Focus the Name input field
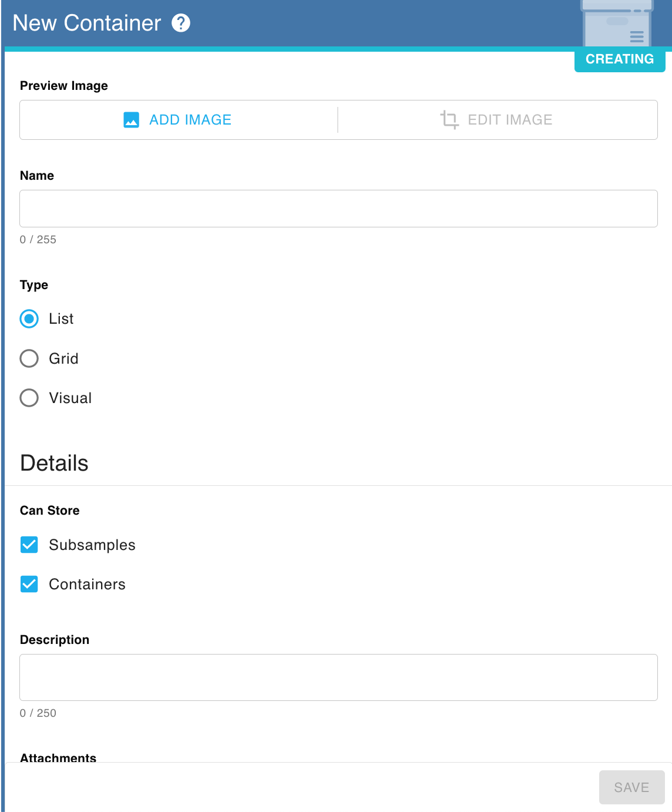 338,209
